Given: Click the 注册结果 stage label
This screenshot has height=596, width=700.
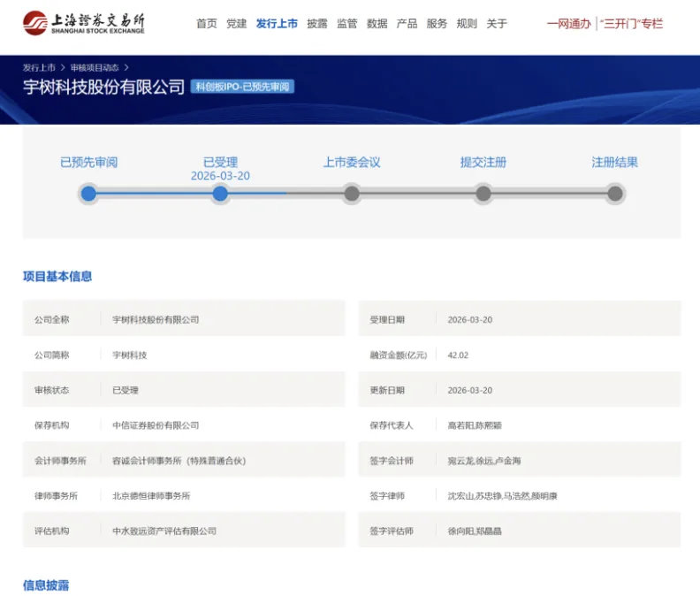Looking at the screenshot, I should coord(615,162).
